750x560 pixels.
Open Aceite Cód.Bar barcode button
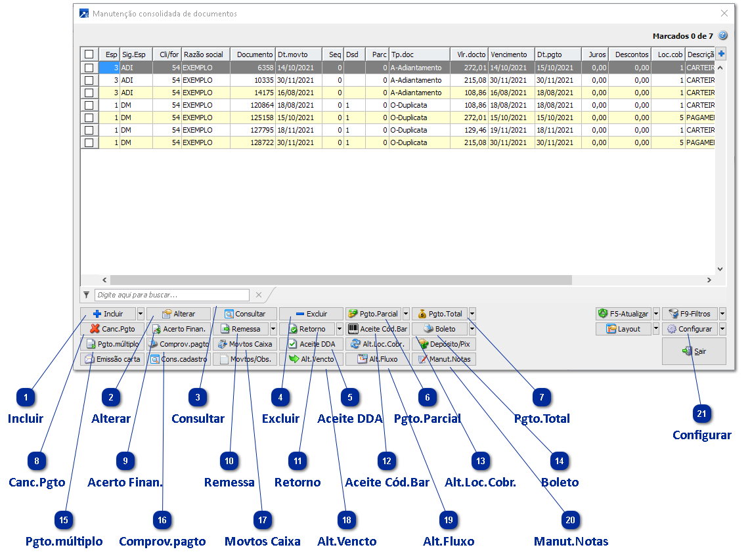[x=377, y=329]
